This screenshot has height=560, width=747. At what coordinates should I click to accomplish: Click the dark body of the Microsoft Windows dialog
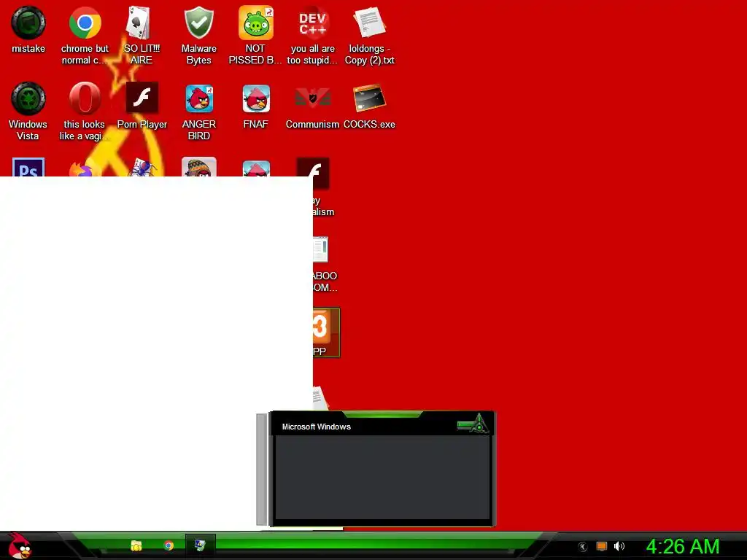[382, 477]
